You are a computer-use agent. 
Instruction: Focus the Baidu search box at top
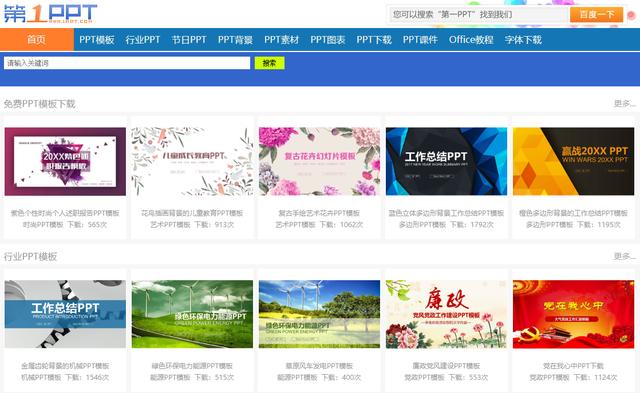[478, 15]
